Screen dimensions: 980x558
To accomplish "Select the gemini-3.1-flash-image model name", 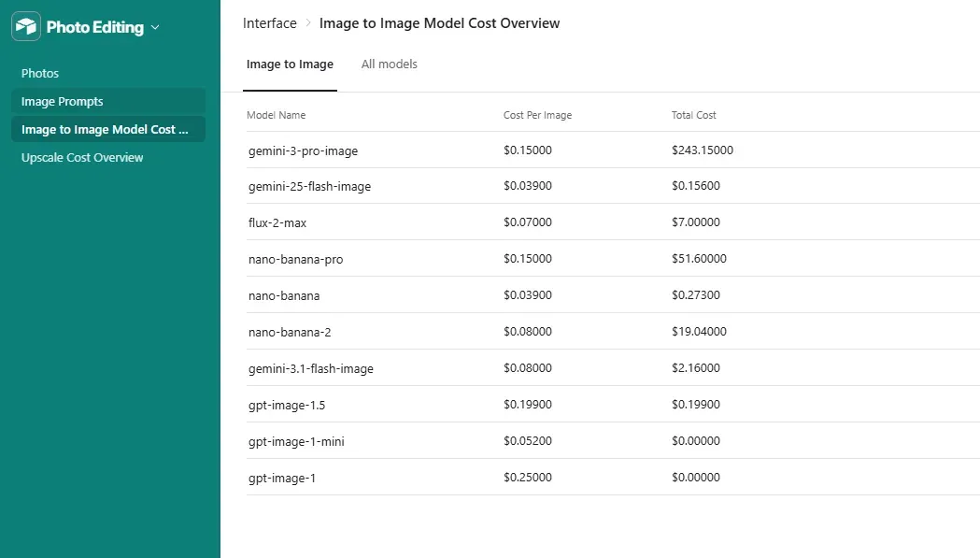I will tap(310, 368).
